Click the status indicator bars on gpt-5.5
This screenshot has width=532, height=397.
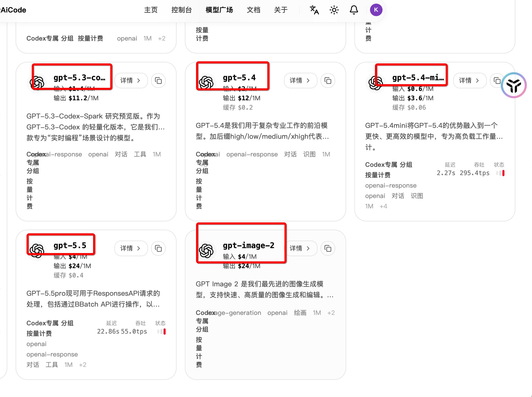point(161,332)
